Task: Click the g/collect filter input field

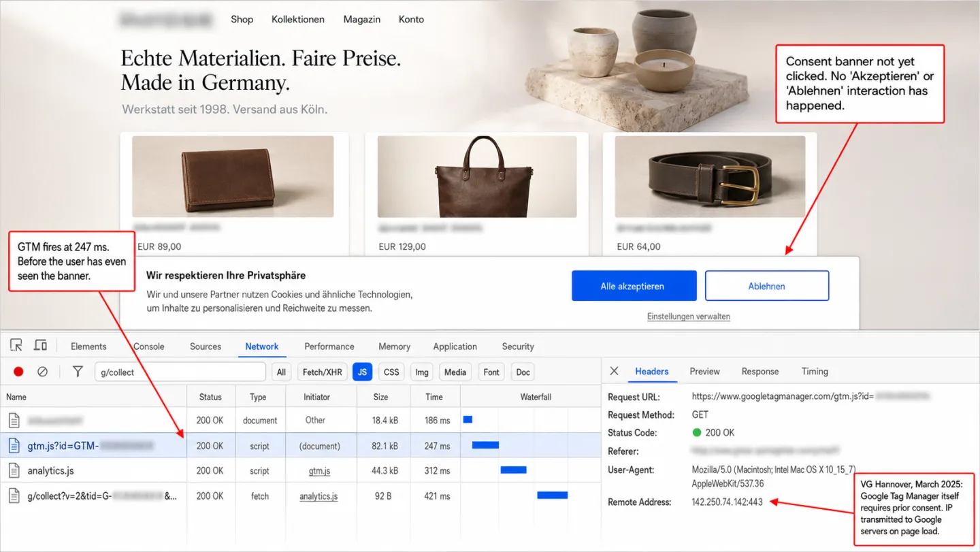Action: click(x=180, y=372)
